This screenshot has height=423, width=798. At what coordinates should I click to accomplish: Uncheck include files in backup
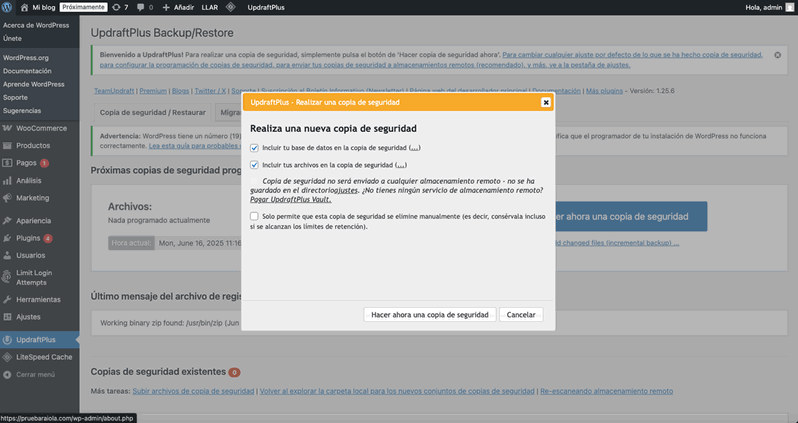pyautogui.click(x=254, y=165)
